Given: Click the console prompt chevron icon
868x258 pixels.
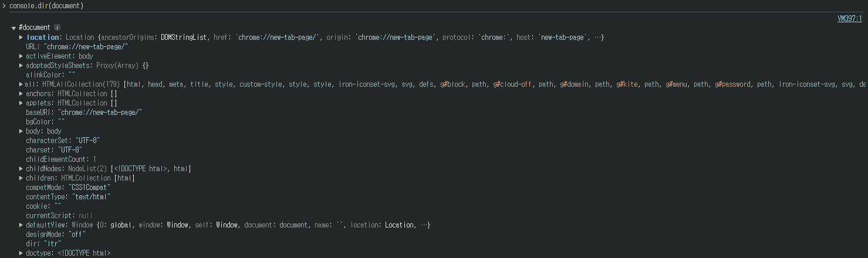Looking at the screenshot, I should (4, 5).
